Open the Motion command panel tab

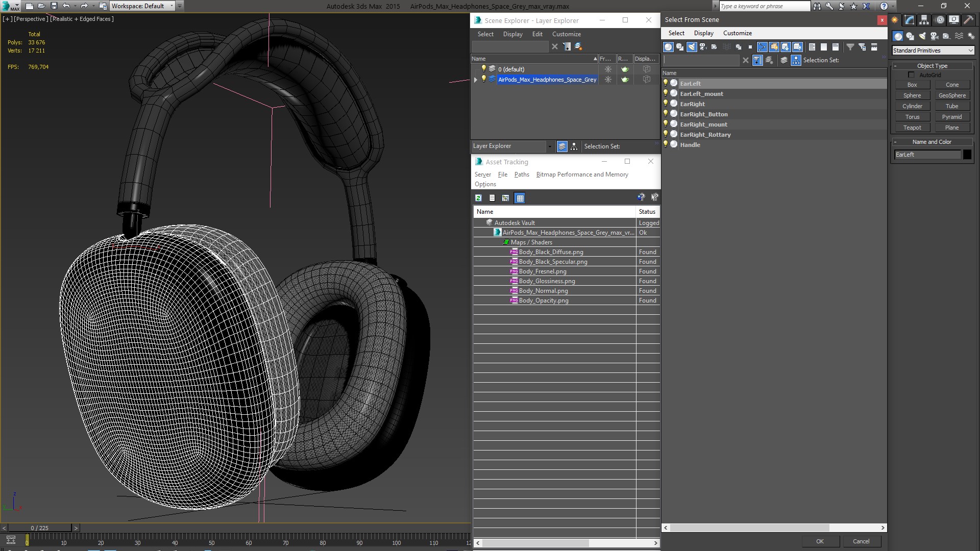940,20
